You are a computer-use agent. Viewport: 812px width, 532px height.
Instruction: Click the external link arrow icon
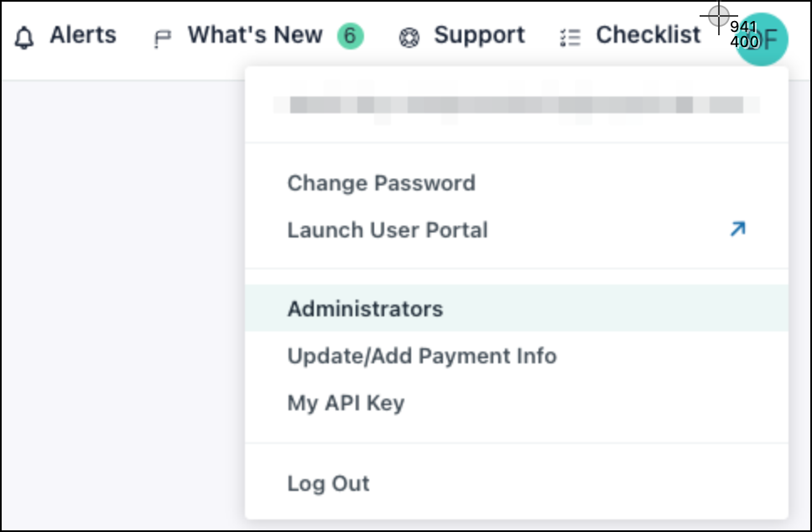737,229
